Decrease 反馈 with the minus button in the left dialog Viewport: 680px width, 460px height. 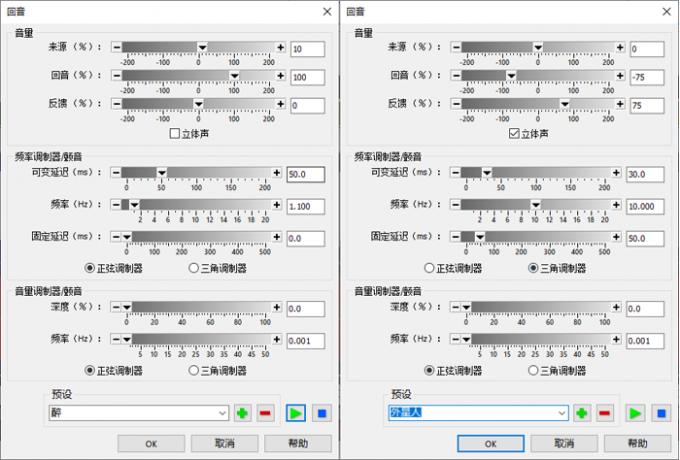[117, 104]
